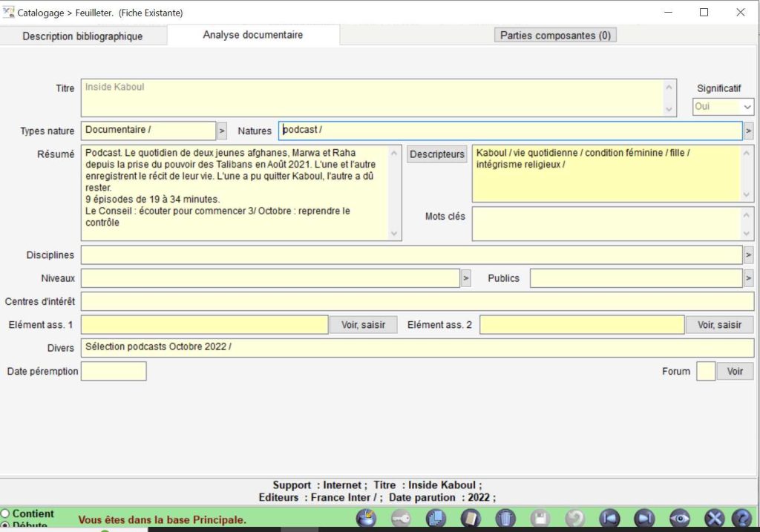Click the Descripteurs button

pyautogui.click(x=436, y=154)
